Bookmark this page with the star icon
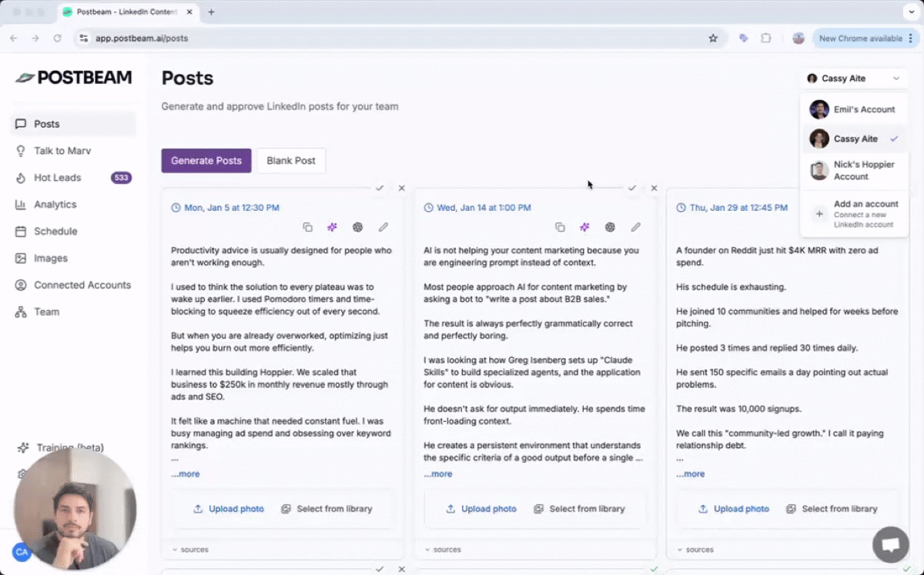The image size is (924, 575). (713, 38)
